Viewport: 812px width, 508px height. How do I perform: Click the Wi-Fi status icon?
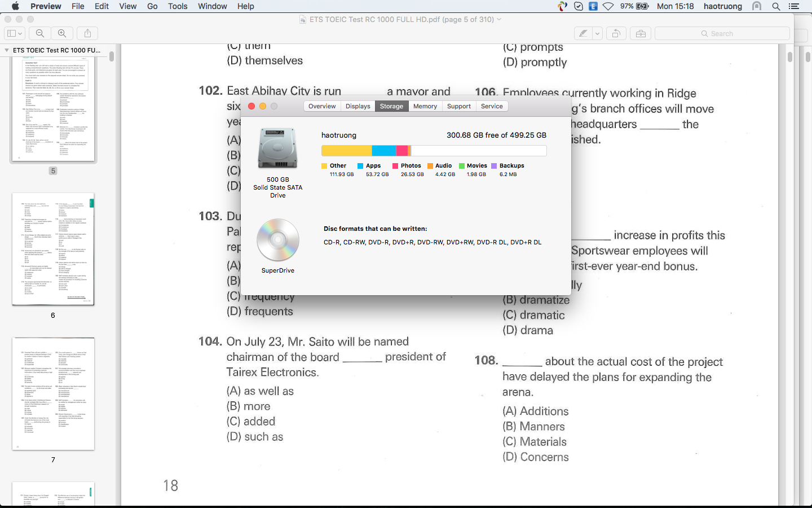coord(608,6)
